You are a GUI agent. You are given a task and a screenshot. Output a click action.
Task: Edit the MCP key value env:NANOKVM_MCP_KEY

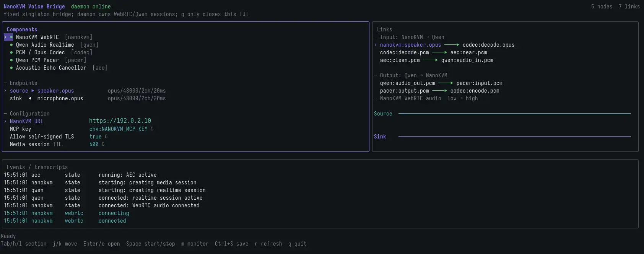pos(119,129)
